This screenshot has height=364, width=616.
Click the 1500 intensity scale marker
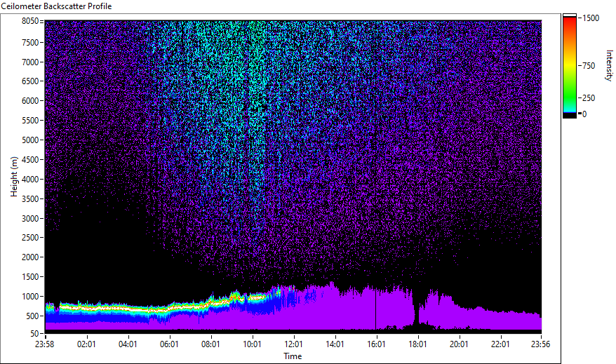tap(591, 18)
